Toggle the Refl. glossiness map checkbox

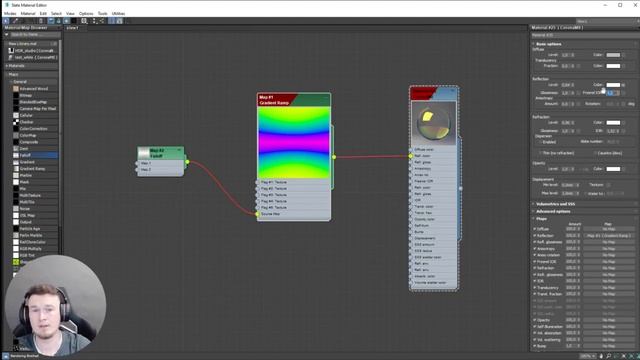(x=534, y=242)
